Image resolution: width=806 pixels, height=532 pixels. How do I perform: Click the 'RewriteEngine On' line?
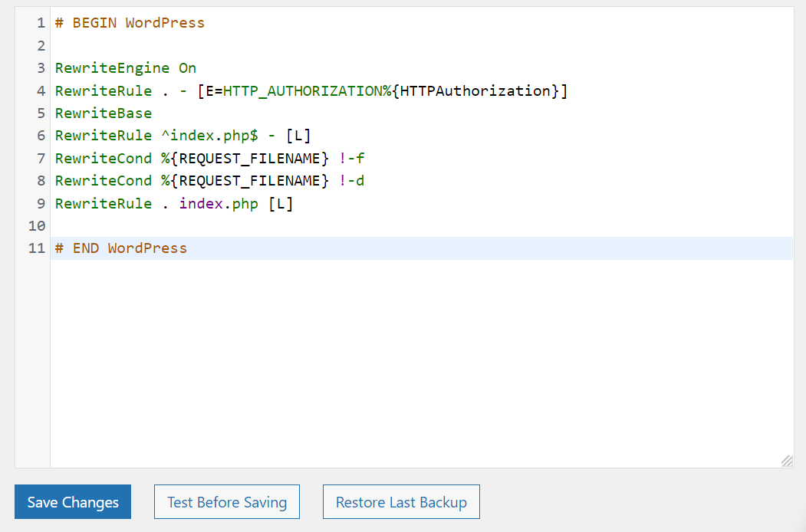[x=126, y=68]
